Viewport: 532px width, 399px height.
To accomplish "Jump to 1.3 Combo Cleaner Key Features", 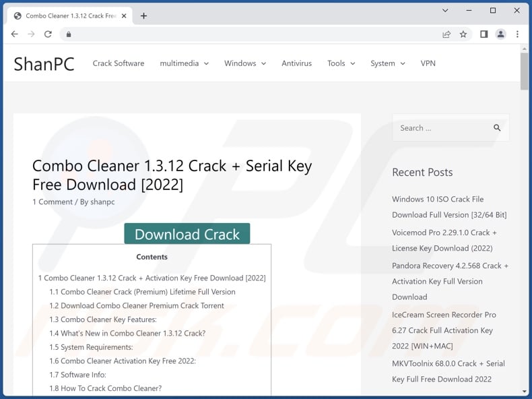I will pyautogui.click(x=103, y=319).
